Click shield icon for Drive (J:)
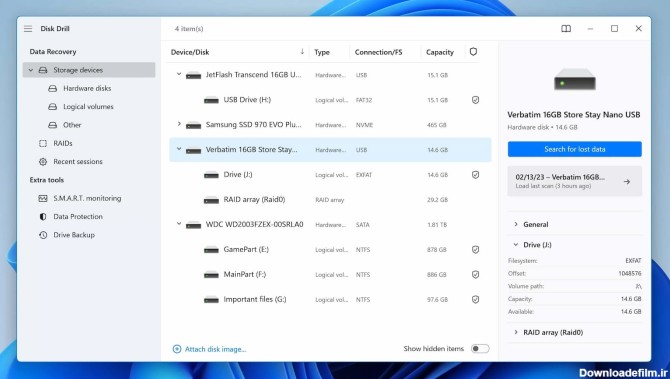 point(475,175)
